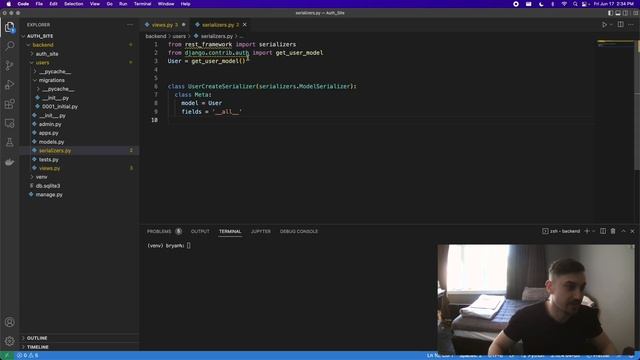640x360 pixels.
Task: Open the Terminal menu in menu bar
Action: coord(142,4)
